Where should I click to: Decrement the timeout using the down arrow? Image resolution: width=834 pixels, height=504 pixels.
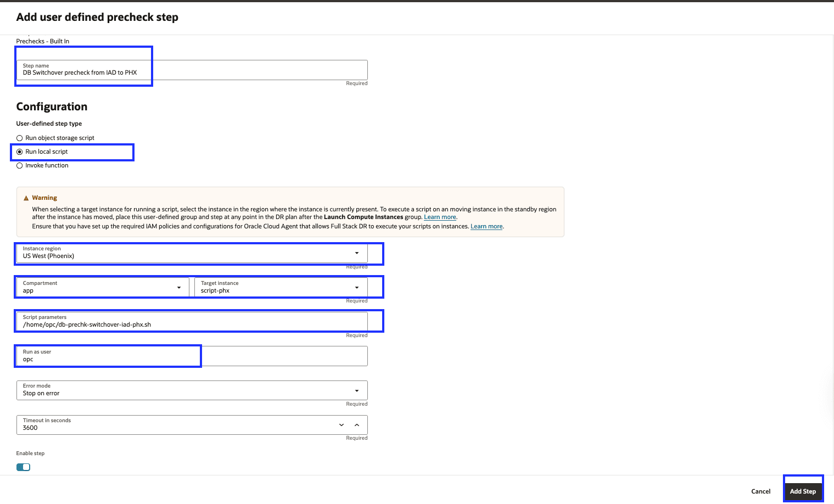pyautogui.click(x=341, y=424)
